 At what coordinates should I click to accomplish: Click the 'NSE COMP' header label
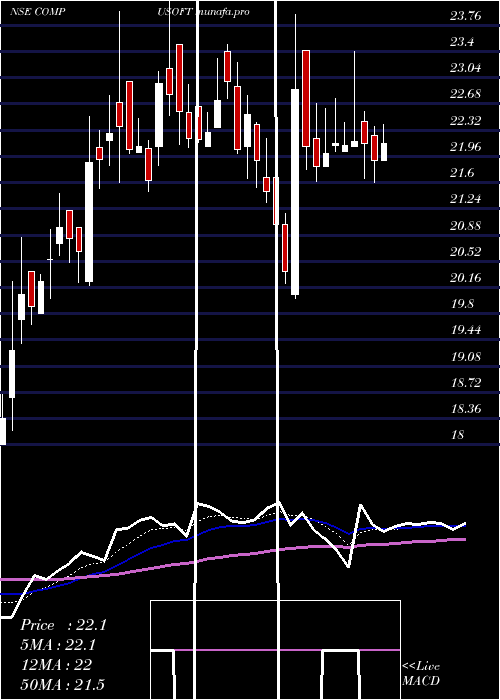[x=38, y=12]
